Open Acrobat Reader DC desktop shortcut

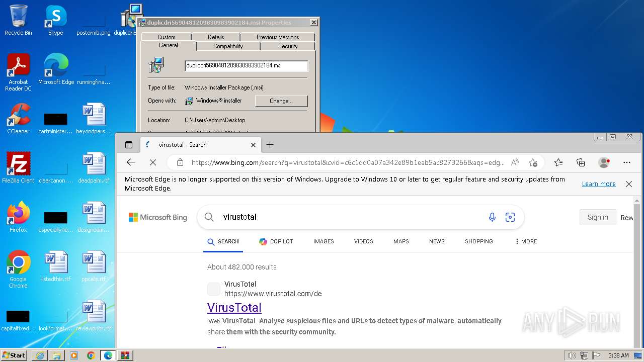(x=18, y=72)
